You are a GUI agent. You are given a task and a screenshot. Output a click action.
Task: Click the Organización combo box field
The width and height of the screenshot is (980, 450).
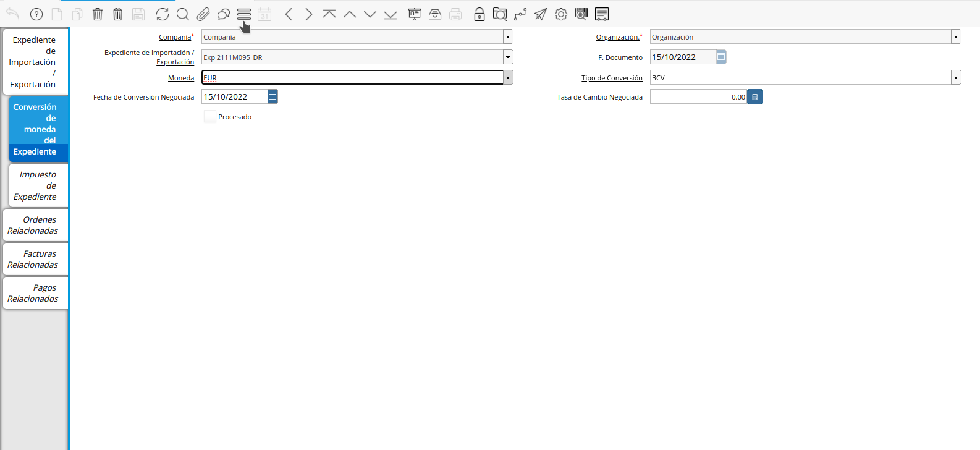coord(800,37)
